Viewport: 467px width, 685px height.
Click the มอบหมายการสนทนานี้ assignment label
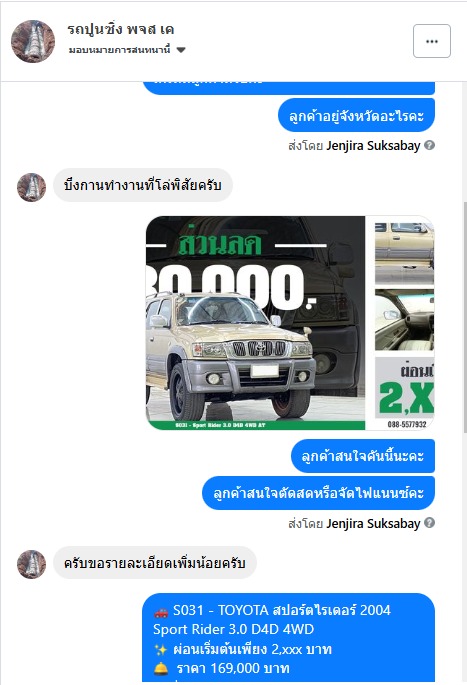[119, 50]
